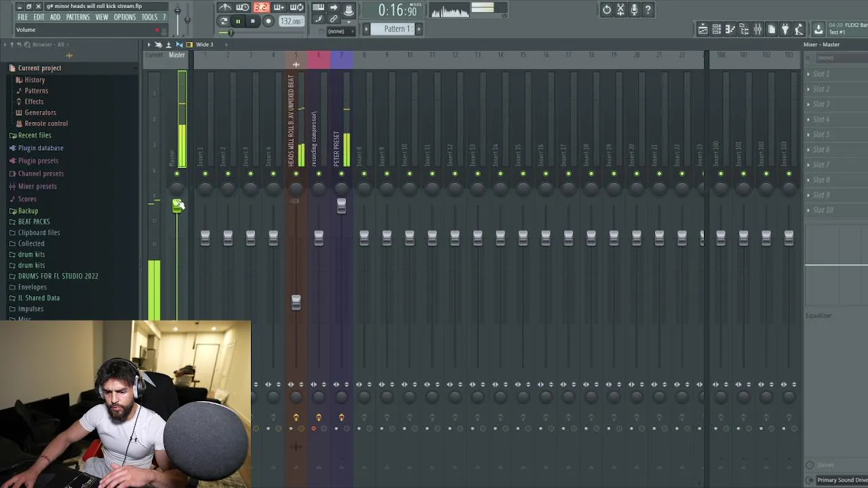Open the ADD menu

55,17
